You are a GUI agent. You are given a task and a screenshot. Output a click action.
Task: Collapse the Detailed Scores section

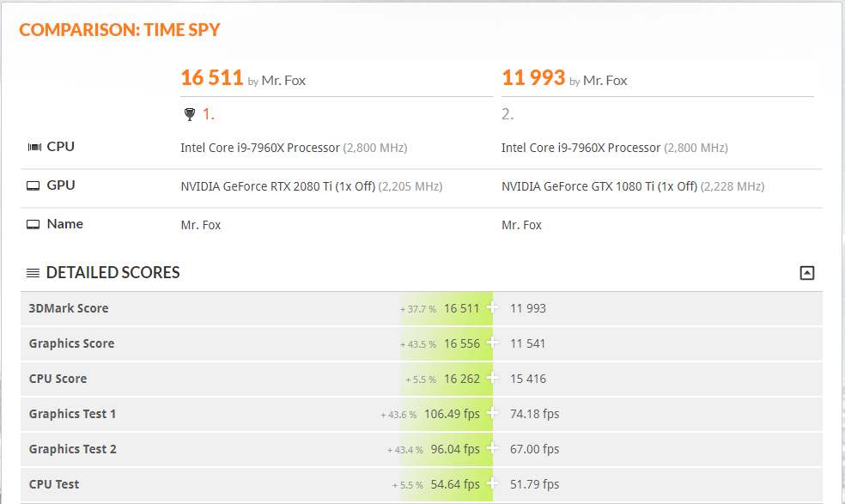(806, 273)
